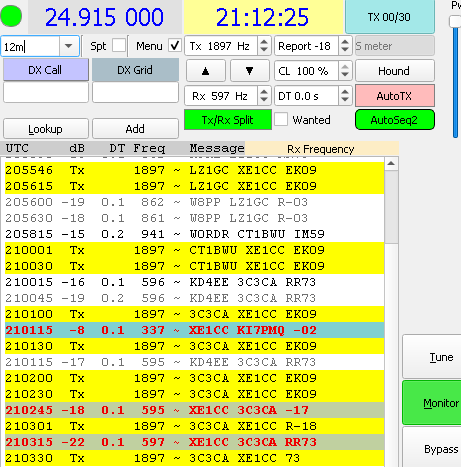Increase DT 0.0 s with up arrow
This screenshot has width=462, height=467.
[345, 92]
